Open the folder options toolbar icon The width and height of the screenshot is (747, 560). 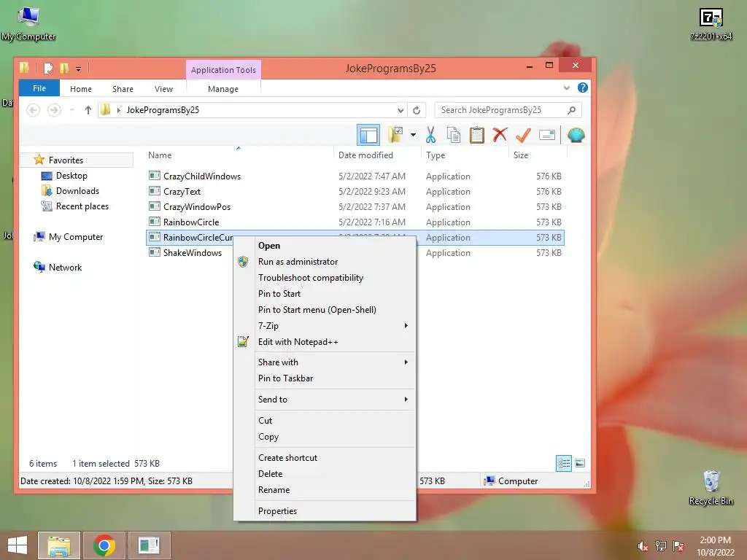(395, 135)
